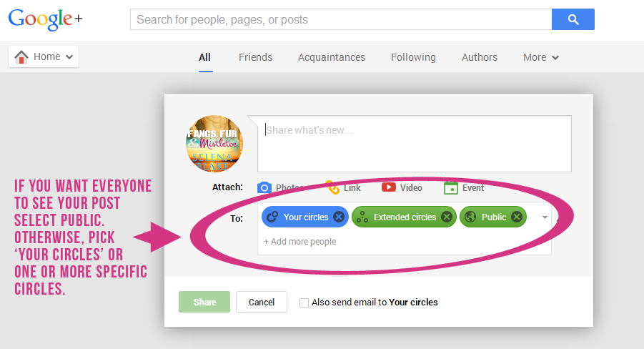644x349 pixels.
Task: Open the recipients dropdown arrow in To field
Action: tap(545, 217)
